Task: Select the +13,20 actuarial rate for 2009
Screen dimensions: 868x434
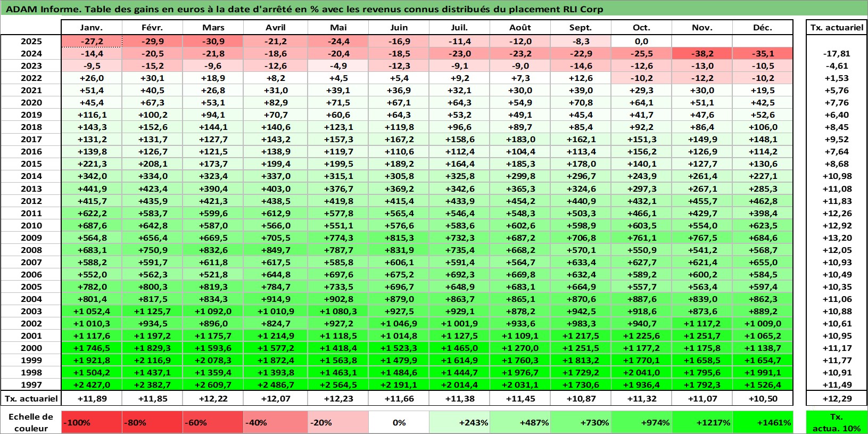Action: click(837, 238)
